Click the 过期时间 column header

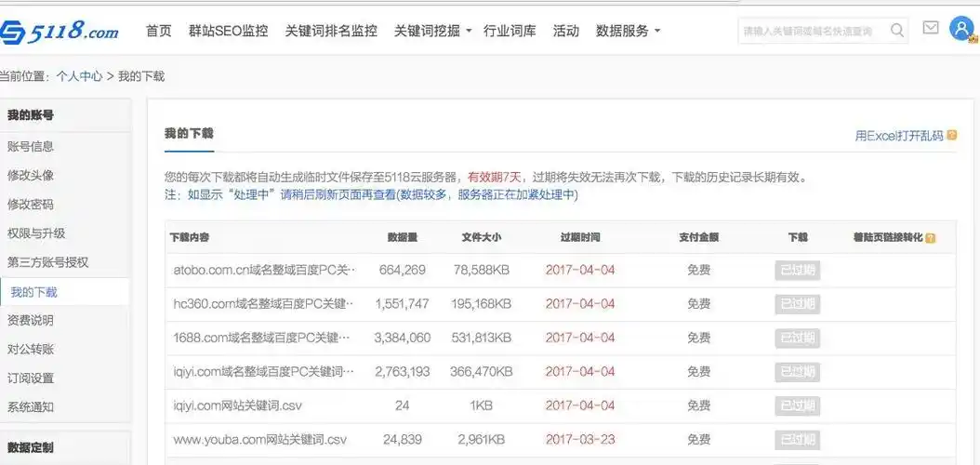pos(580,237)
